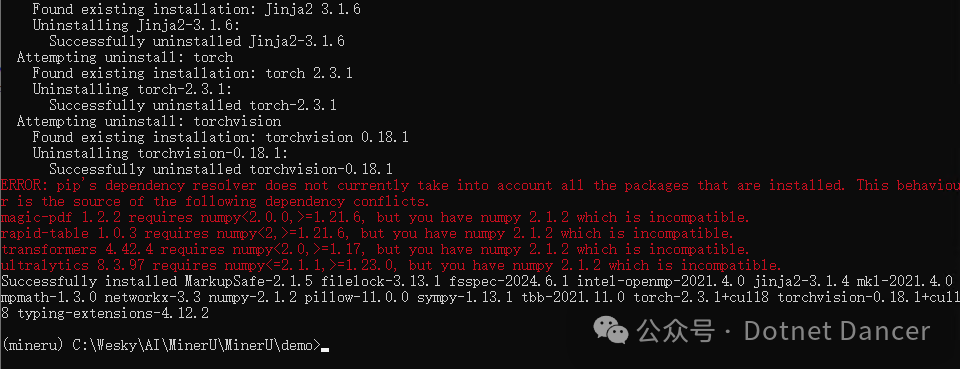Click 'Uninstalling torchvision-0.18.1:' line
The height and width of the screenshot is (369, 960).
[160, 153]
